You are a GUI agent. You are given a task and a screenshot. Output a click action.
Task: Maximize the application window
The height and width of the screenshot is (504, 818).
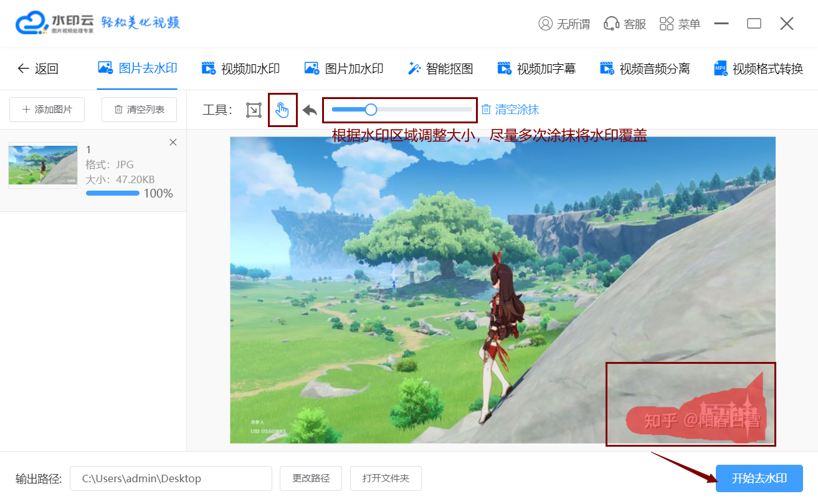754,24
